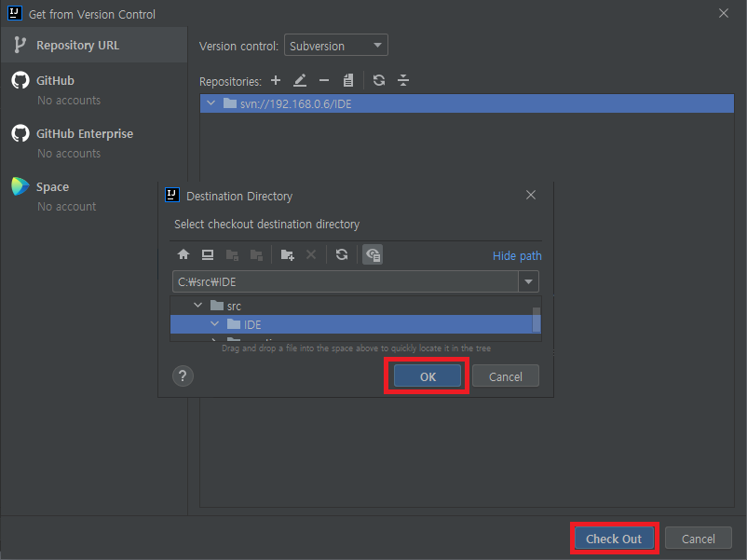Go to Home directory in Destination dialog
This screenshot has width=747, height=560.
(x=183, y=254)
